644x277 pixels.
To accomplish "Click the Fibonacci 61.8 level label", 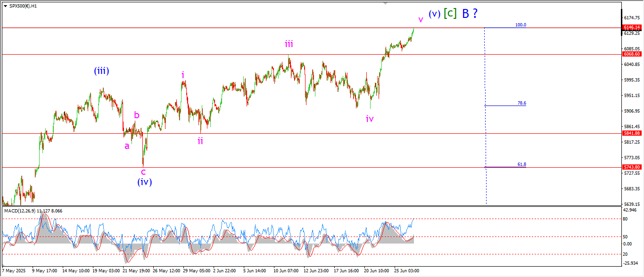I will [x=521, y=164].
